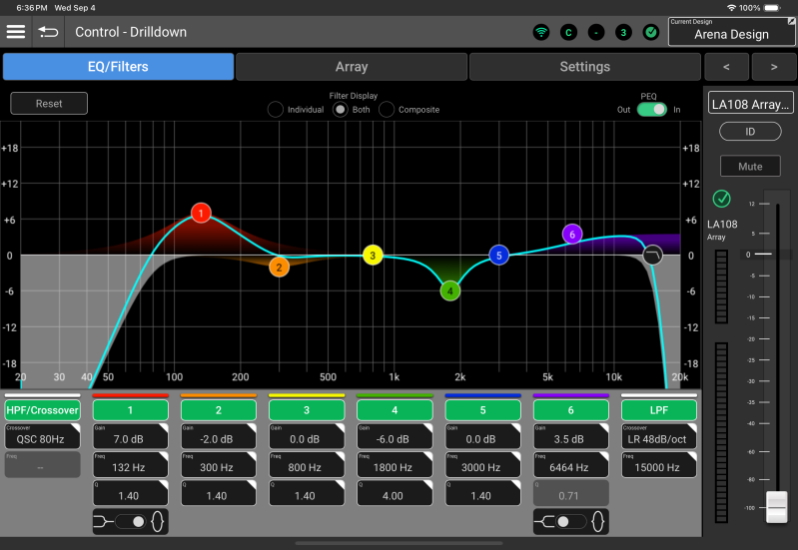The image size is (798, 550).
Task: Tap the white level fader handle
Action: tap(777, 507)
